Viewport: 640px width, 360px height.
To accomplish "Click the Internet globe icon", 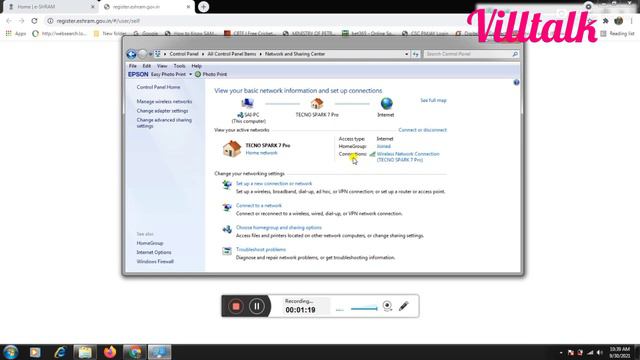I will (x=386, y=103).
